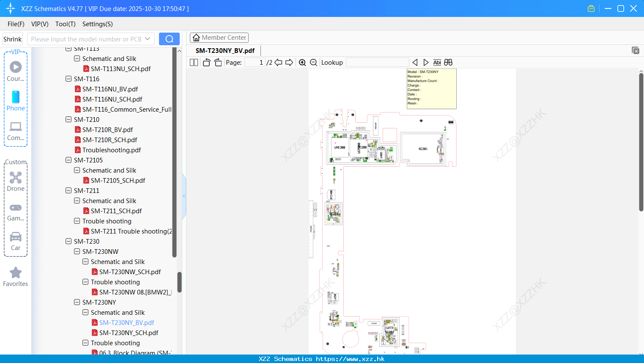Open the File(F) menu
Viewport: 644px width, 363px height.
(x=16, y=24)
